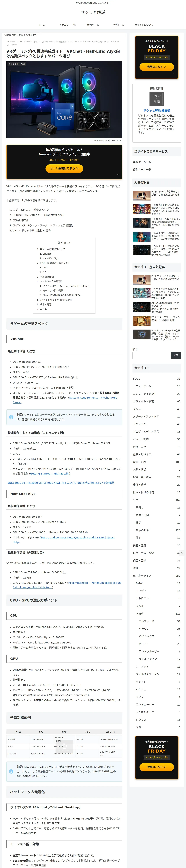Open Getting Started – VRChat Wiki link
The height and width of the screenshot is (868, 186).
[x=50, y=473]
